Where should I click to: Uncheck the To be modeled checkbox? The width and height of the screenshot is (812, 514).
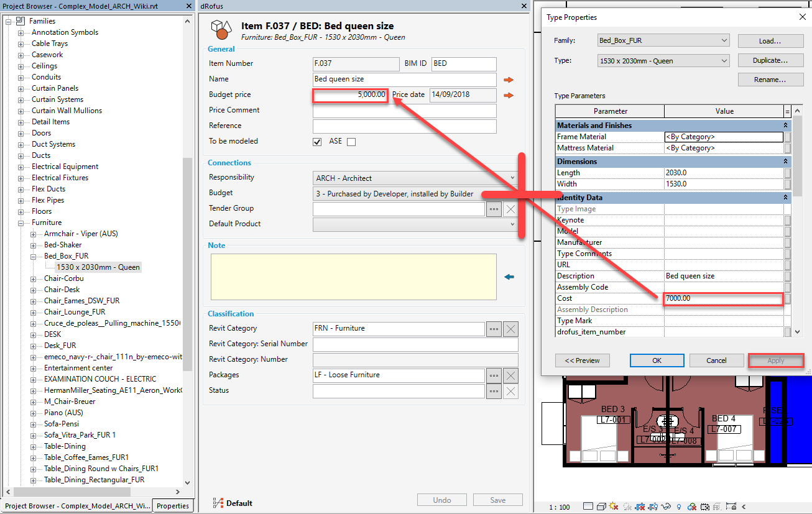(x=317, y=142)
